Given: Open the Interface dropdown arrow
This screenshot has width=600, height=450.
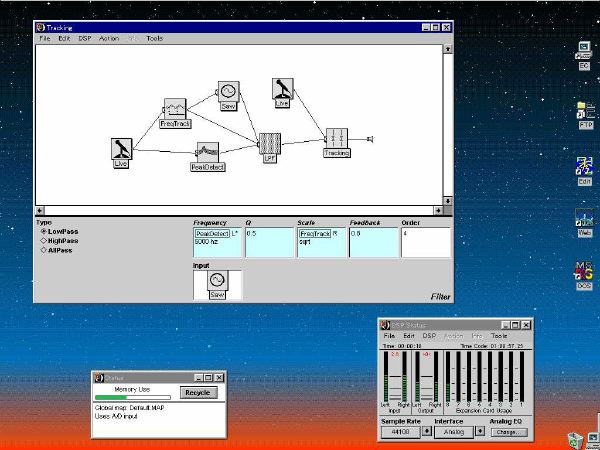Looking at the screenshot, I should [x=480, y=431].
